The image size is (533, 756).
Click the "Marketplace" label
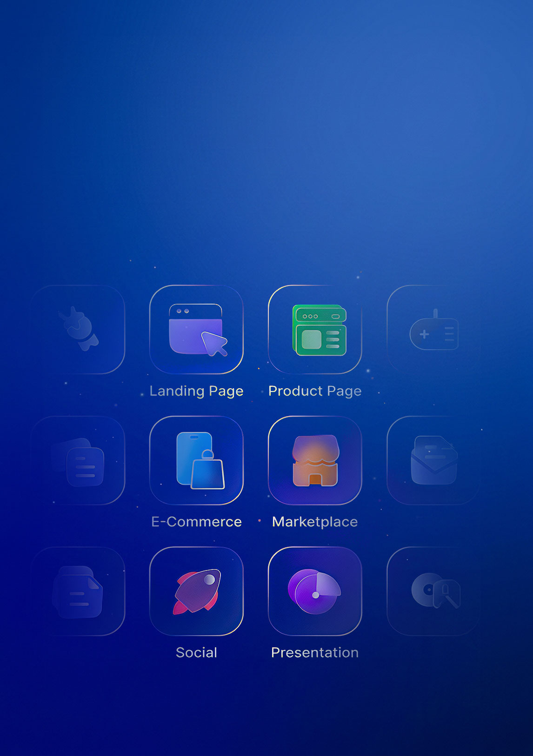(315, 522)
